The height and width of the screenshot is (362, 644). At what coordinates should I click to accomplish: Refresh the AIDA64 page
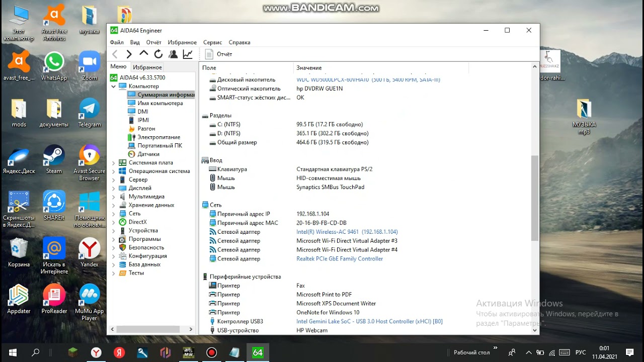point(158,54)
